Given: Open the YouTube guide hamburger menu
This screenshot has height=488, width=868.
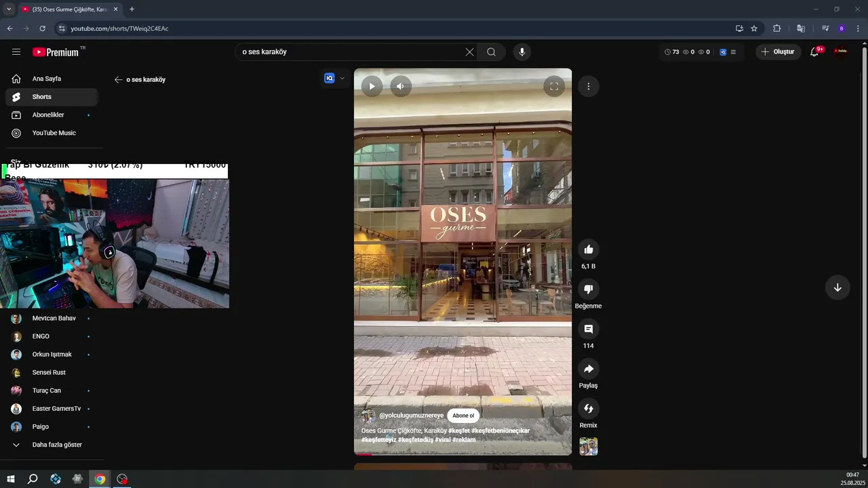Looking at the screenshot, I should click(x=16, y=52).
